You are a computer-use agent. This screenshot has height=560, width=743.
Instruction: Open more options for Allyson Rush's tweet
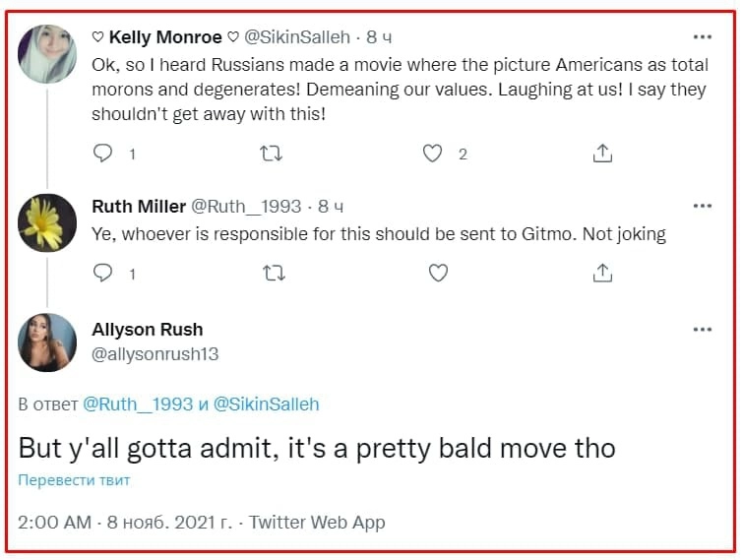pyautogui.click(x=703, y=330)
